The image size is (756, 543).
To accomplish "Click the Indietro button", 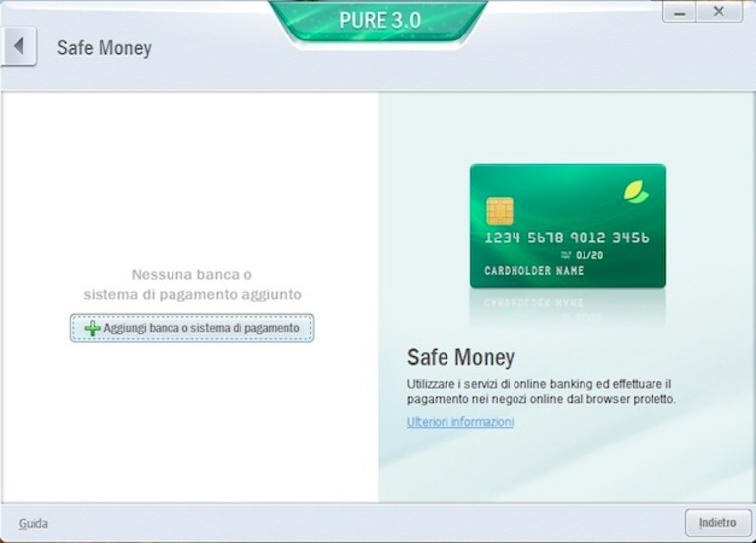I will coord(718,522).
